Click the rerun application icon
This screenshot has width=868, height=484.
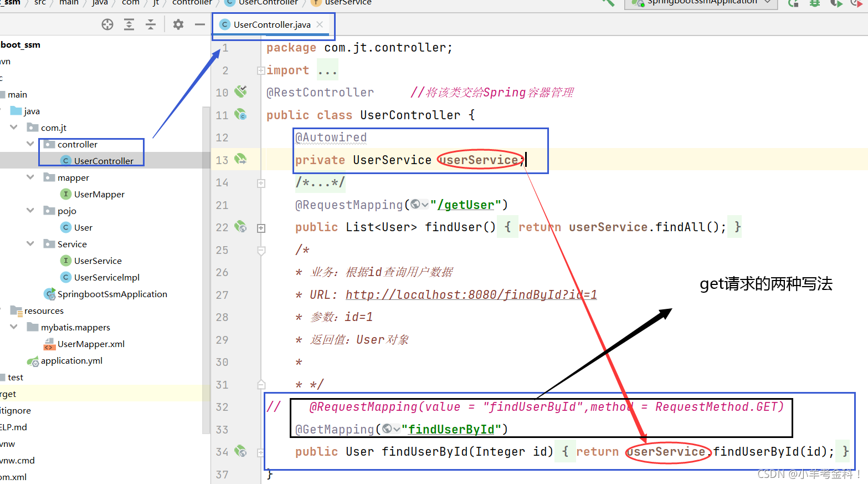793,3
